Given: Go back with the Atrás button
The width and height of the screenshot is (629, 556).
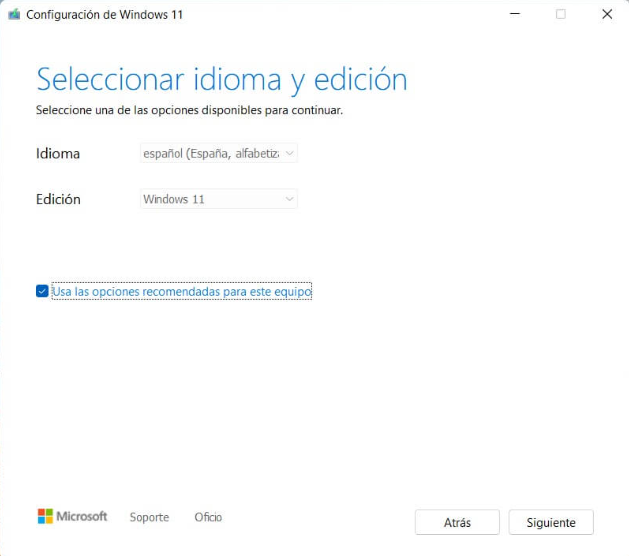Looking at the screenshot, I should (x=457, y=522).
